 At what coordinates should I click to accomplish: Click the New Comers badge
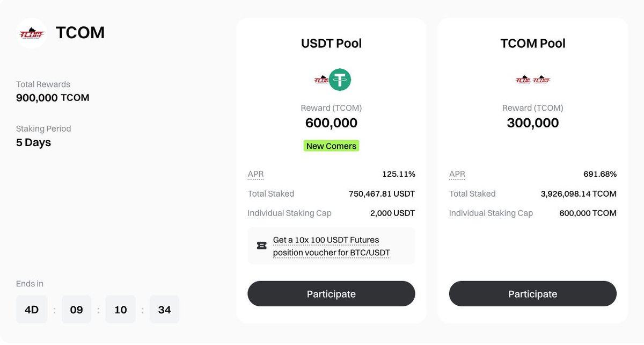tap(331, 146)
